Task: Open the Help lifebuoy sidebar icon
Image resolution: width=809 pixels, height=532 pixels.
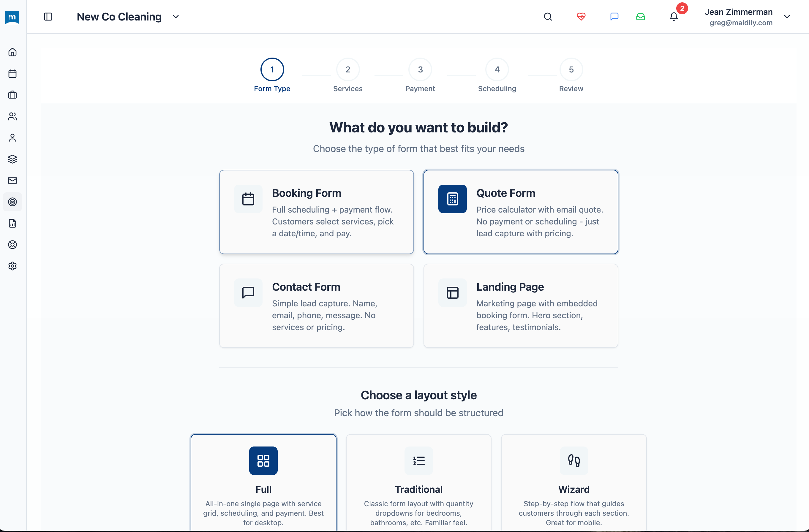Action: [x=12, y=245]
